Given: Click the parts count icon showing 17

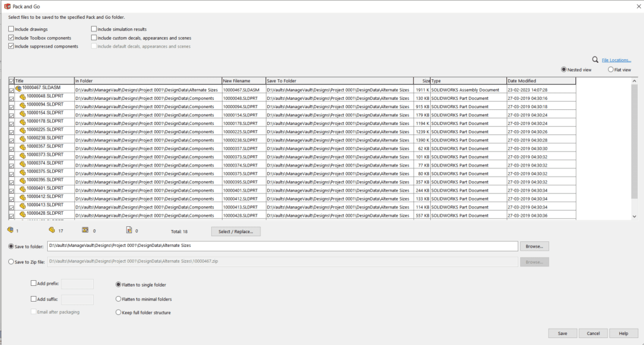Looking at the screenshot, I should point(52,231).
